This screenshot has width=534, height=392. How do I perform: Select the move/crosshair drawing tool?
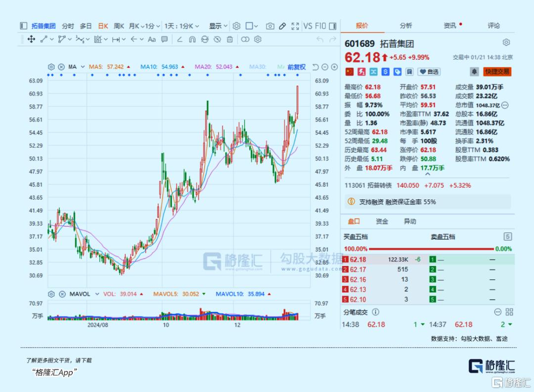31,40
